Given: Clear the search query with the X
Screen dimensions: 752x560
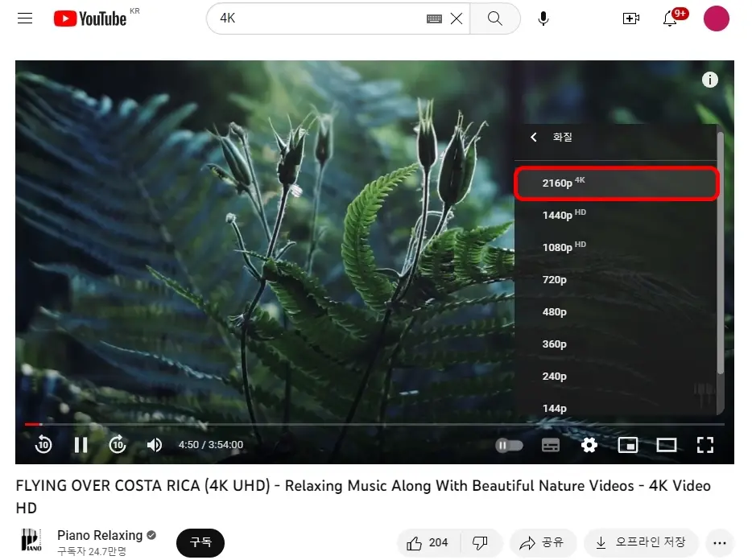Looking at the screenshot, I should point(457,19).
